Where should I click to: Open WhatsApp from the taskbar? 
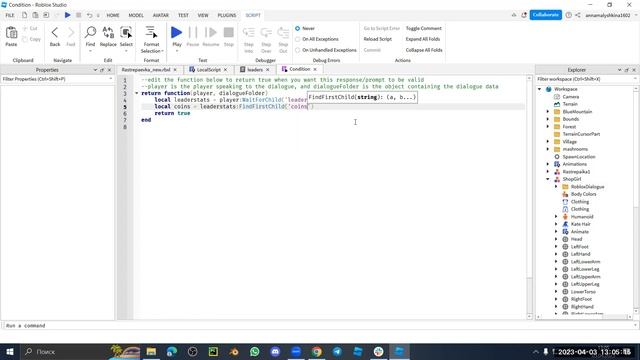[255, 351]
